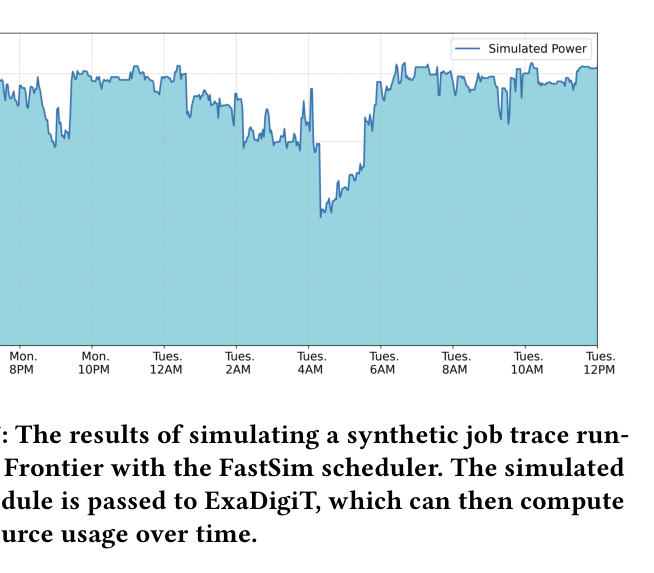
Task: Click the blue legend line sample
Action: tap(467, 49)
